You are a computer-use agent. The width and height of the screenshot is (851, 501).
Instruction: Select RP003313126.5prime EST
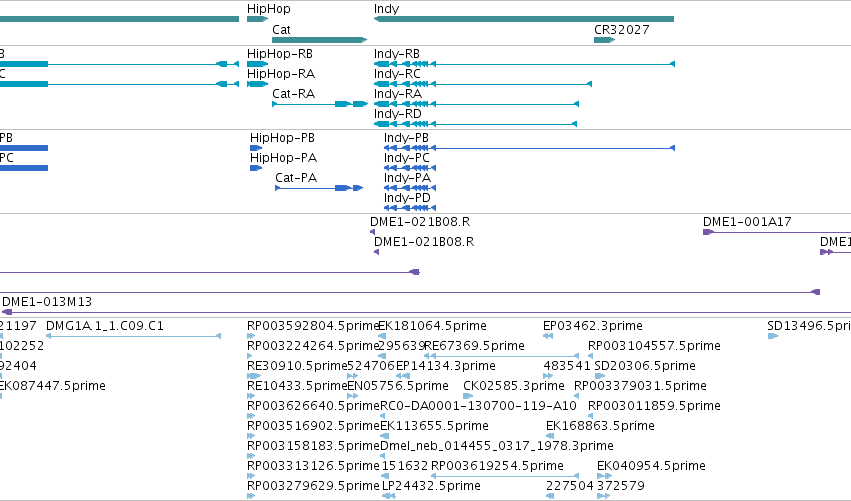(x=313, y=466)
